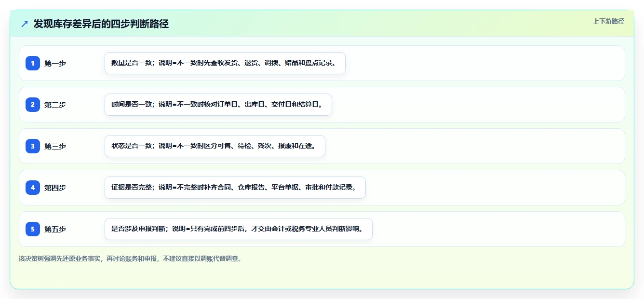Click the heading 发现库存差异后的四步判断路径

pos(101,24)
